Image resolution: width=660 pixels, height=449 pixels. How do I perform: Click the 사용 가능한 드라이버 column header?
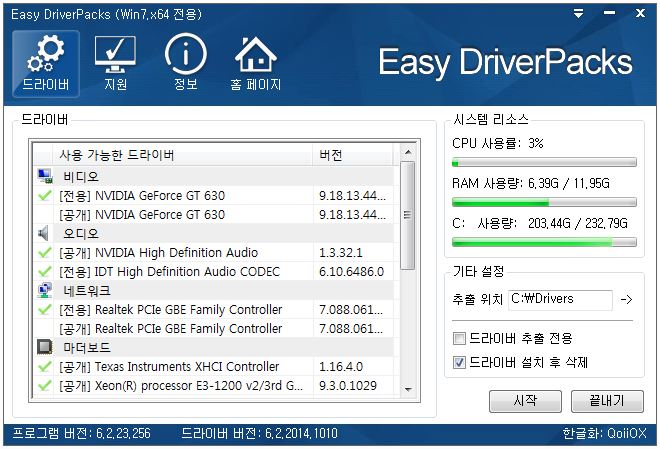(x=183, y=155)
